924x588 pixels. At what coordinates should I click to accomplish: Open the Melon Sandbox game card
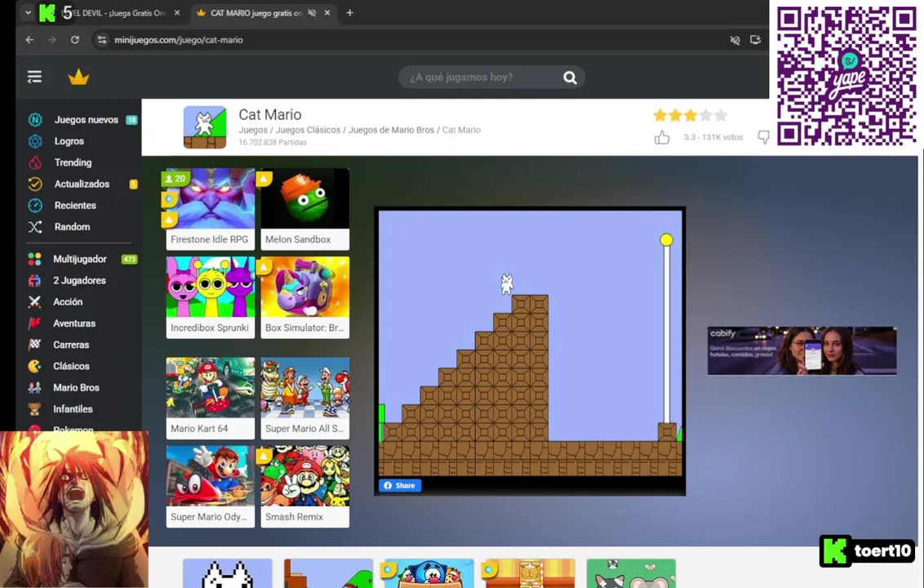pos(304,209)
